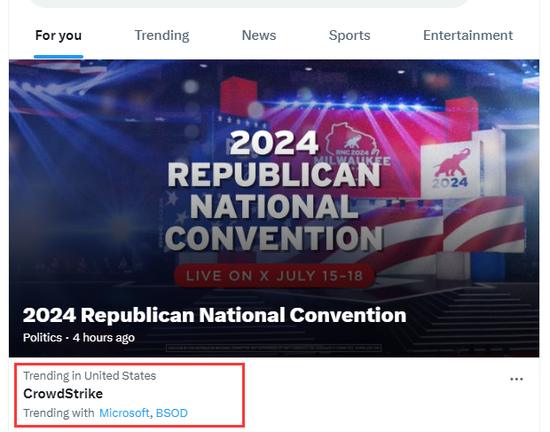This screenshot has height=432, width=550.
Task: Click the LIVE ON X JULY 15-18 badge
Action: click(274, 276)
